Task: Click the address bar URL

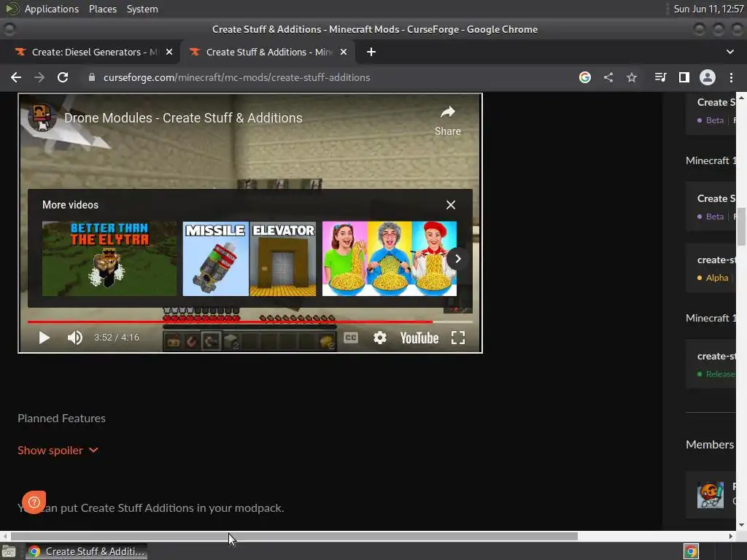Action: coord(237,77)
